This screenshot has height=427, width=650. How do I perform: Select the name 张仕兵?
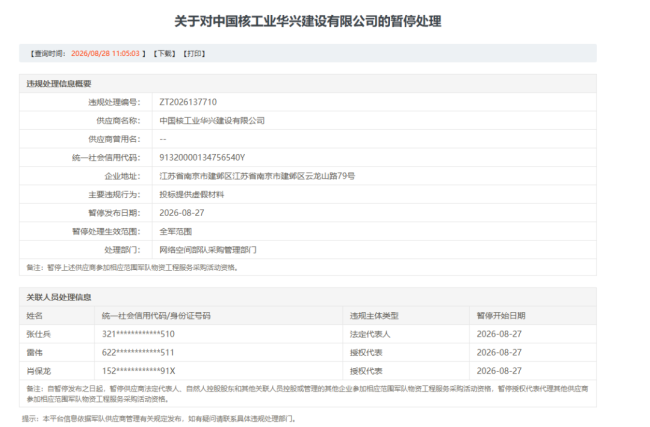click(x=39, y=334)
